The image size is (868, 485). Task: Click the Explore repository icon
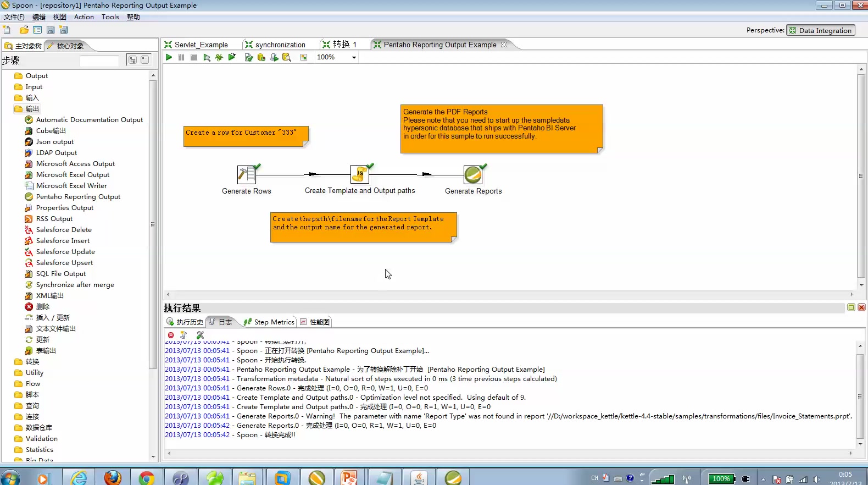pos(37,30)
